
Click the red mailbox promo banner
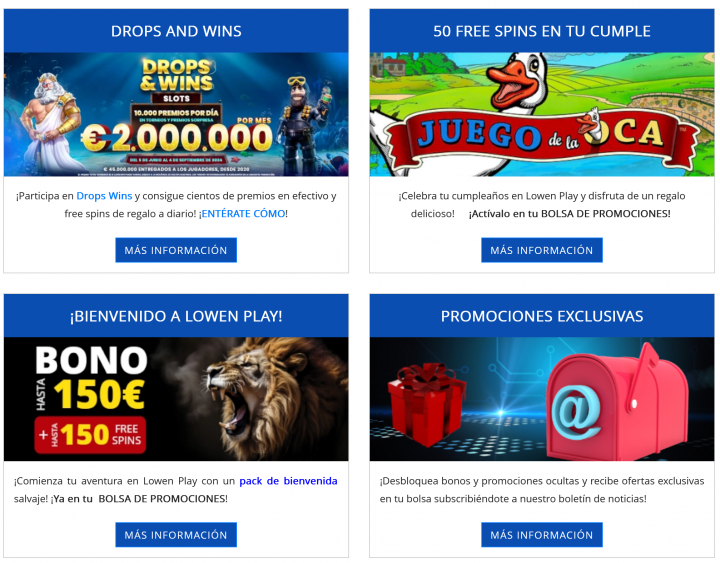click(x=542, y=399)
